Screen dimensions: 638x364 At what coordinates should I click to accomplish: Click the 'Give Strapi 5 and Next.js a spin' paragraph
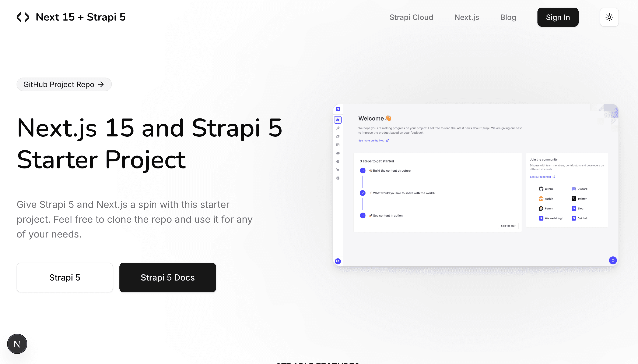(135, 219)
